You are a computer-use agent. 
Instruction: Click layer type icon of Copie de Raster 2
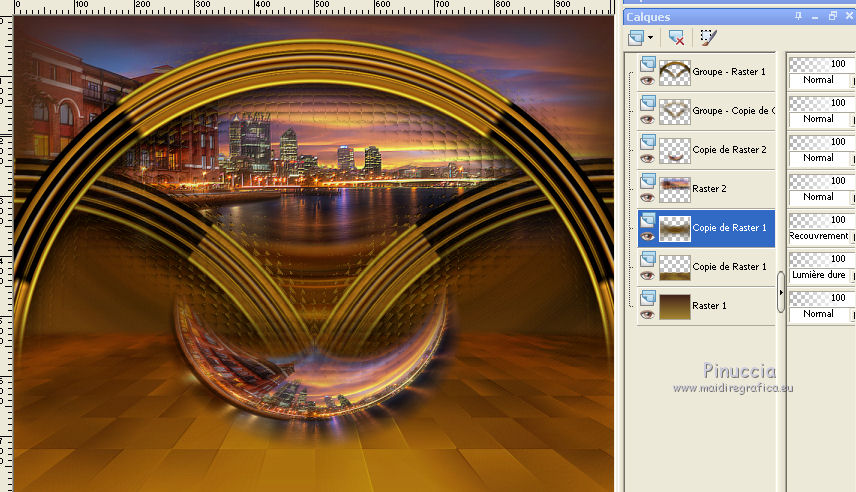coord(647,142)
